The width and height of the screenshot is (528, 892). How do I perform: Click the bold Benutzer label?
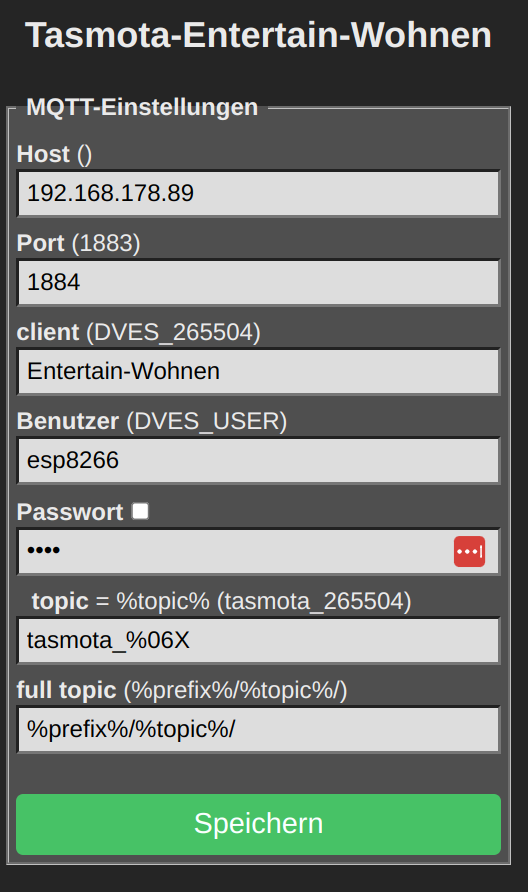click(x=68, y=421)
